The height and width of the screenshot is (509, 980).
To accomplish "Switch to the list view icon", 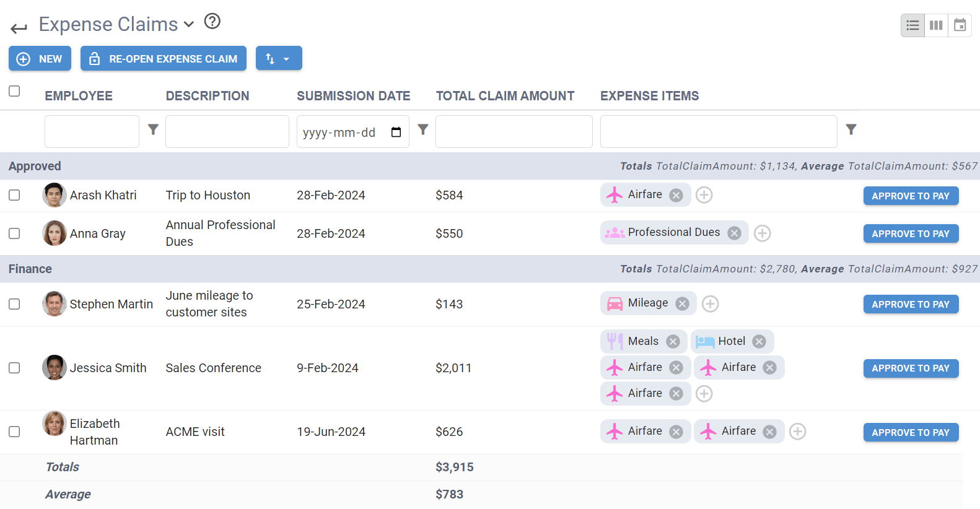I will 912,25.
